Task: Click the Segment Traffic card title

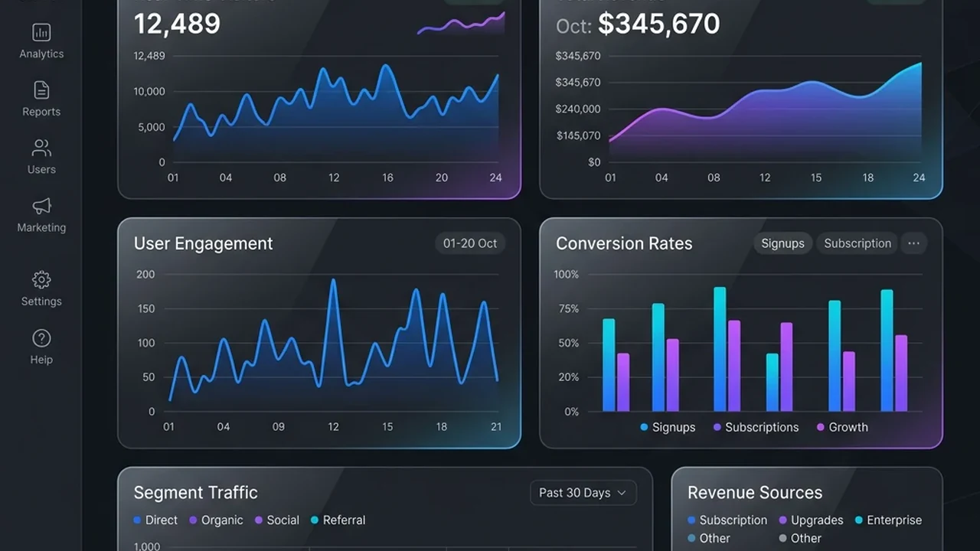Action: pos(195,493)
